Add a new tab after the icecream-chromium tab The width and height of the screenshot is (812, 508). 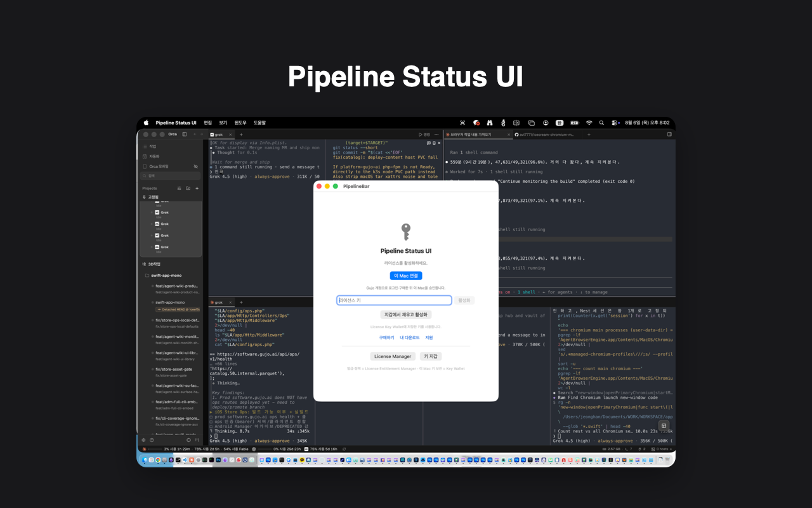(589, 135)
